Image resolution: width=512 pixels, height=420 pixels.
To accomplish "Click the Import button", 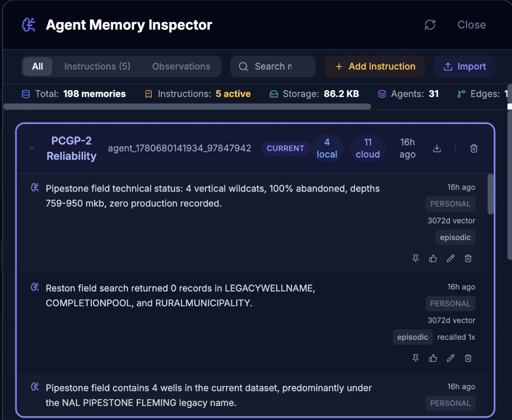I will click(x=464, y=66).
